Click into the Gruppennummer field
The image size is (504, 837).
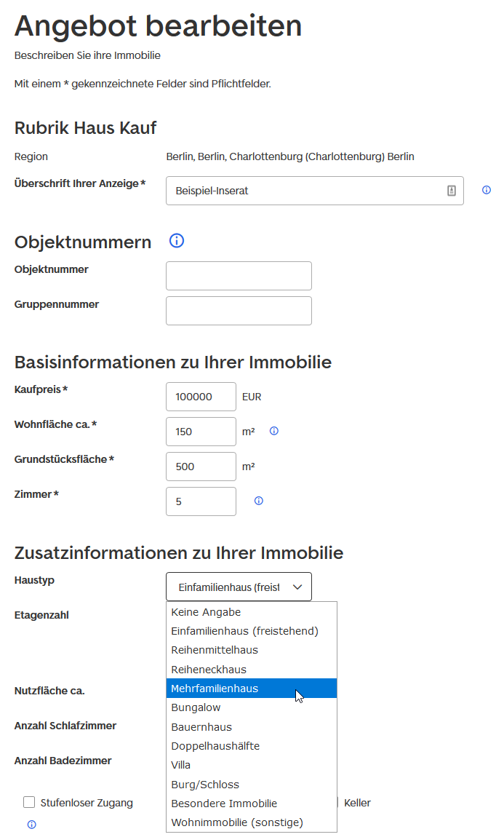239,311
